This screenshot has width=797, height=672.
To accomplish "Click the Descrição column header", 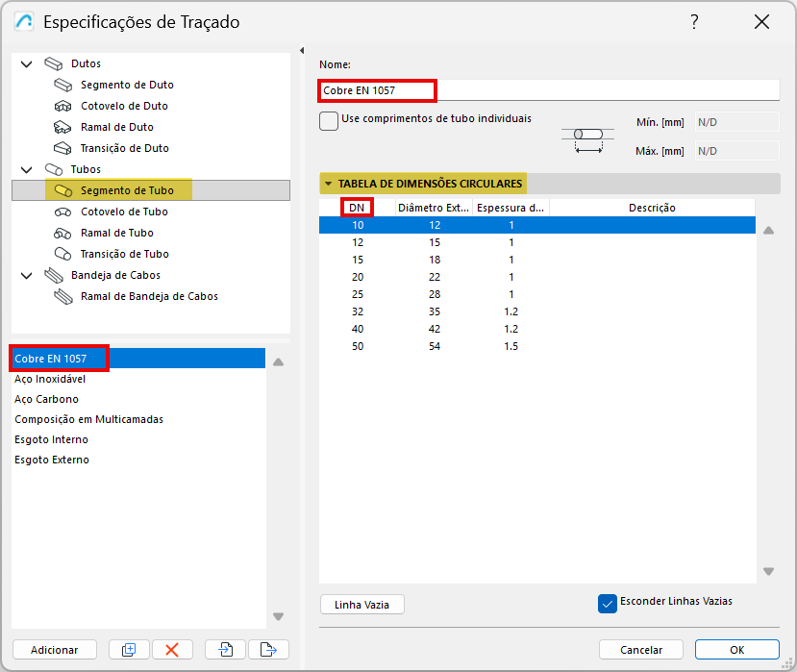I will tap(652, 208).
